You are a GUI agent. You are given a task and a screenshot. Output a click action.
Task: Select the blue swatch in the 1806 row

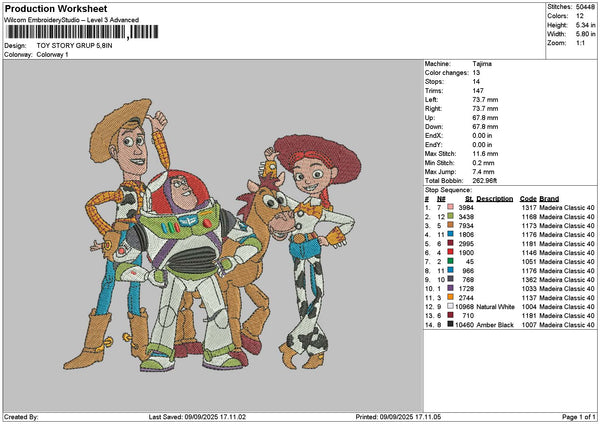pos(450,234)
